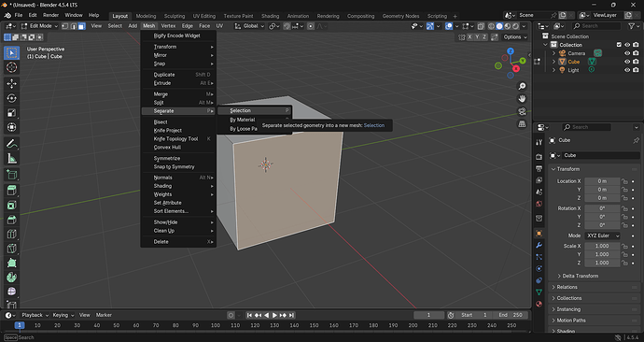The height and width of the screenshot is (342, 644).
Task: Choose Selection in Separate submenu
Action: (254, 110)
